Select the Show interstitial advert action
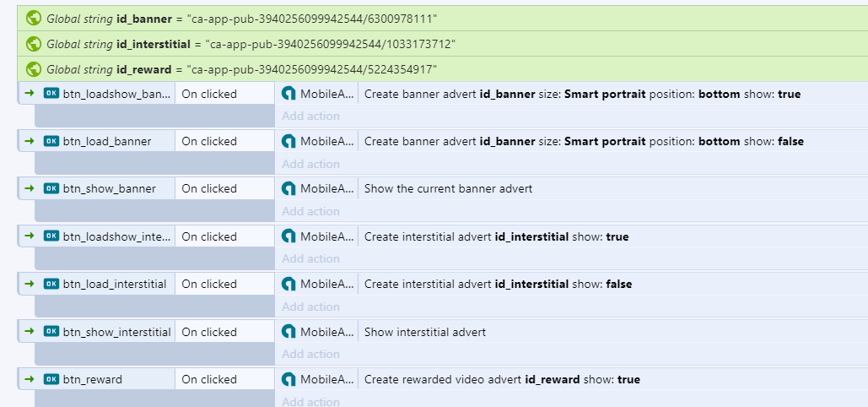868x407 pixels. coord(425,332)
